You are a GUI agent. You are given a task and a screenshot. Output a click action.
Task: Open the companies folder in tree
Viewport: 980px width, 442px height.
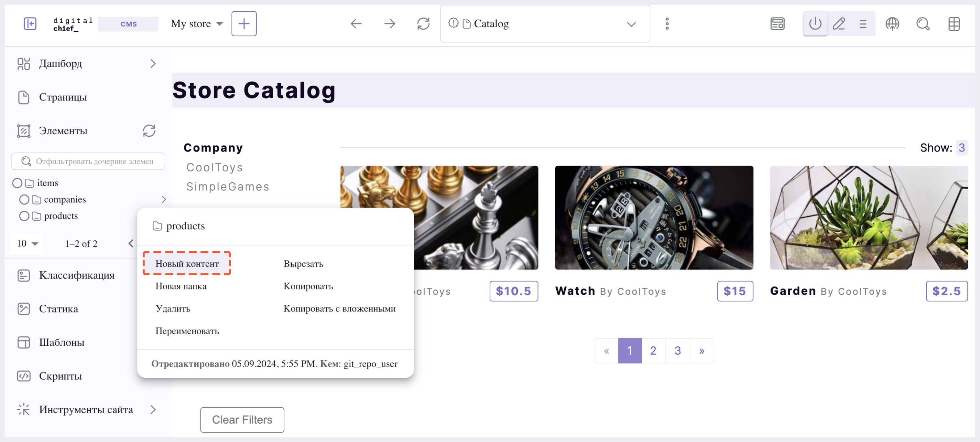tap(65, 200)
